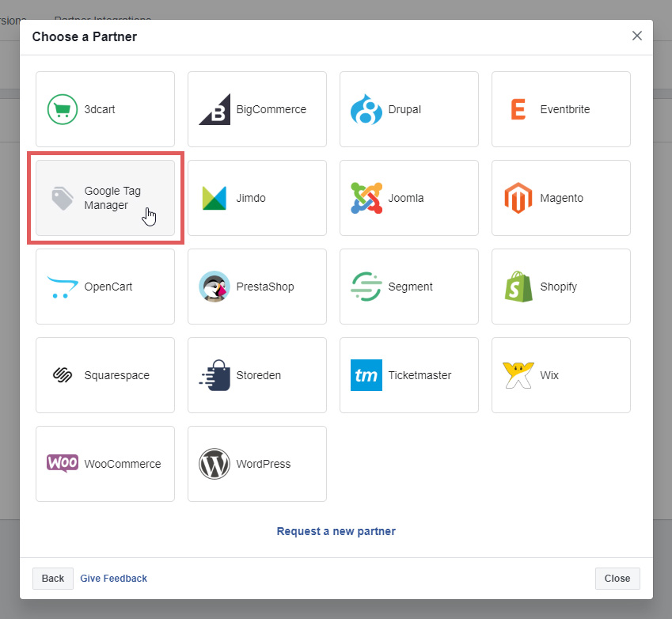This screenshot has width=672, height=619.
Task: Click the Close button in footer
Action: pos(617,579)
